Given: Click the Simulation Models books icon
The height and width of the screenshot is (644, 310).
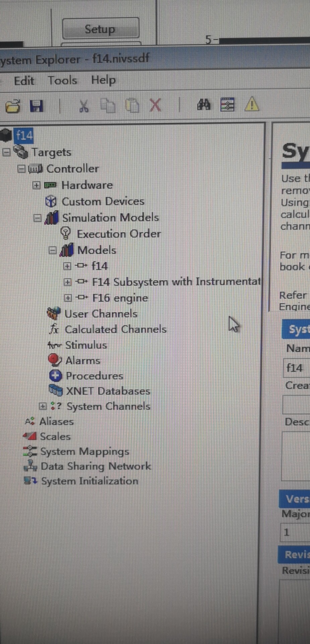Looking at the screenshot, I should pos(52,217).
